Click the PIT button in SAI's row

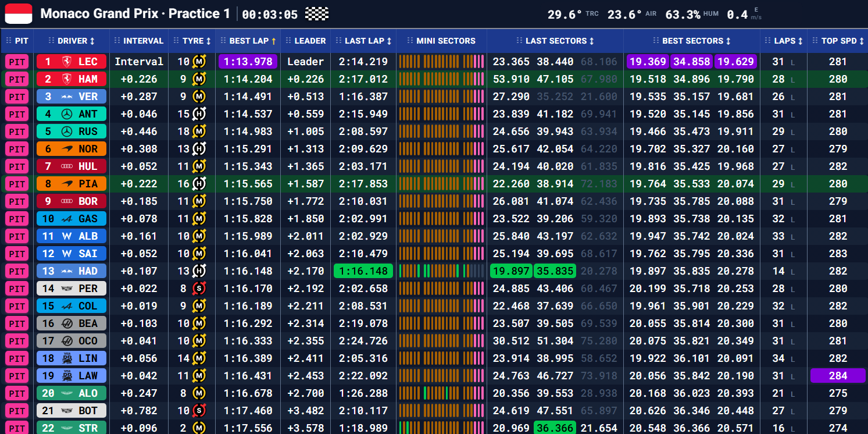(17, 254)
